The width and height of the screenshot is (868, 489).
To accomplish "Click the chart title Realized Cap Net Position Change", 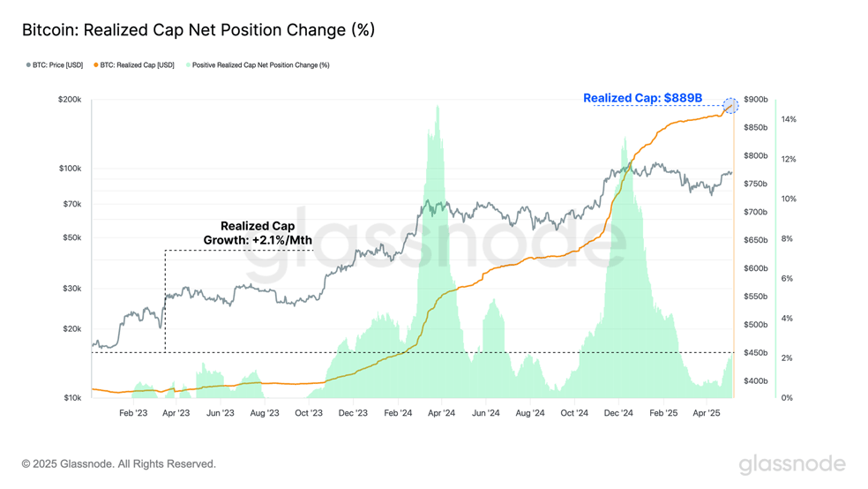I will [x=198, y=30].
